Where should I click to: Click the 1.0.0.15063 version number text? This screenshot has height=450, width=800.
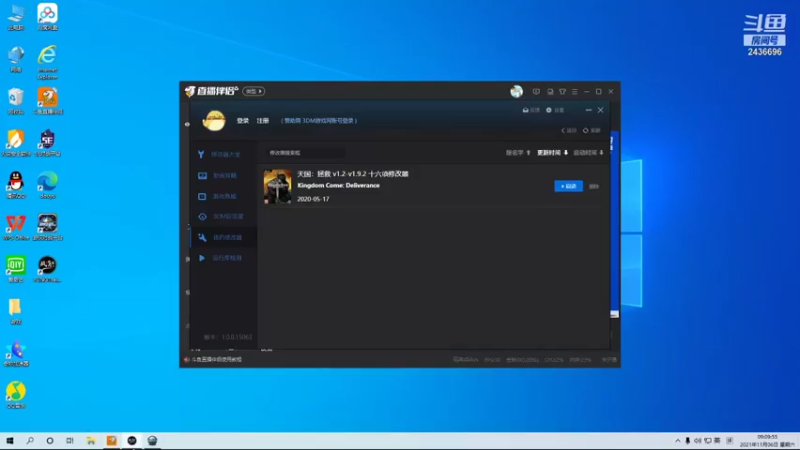237,337
